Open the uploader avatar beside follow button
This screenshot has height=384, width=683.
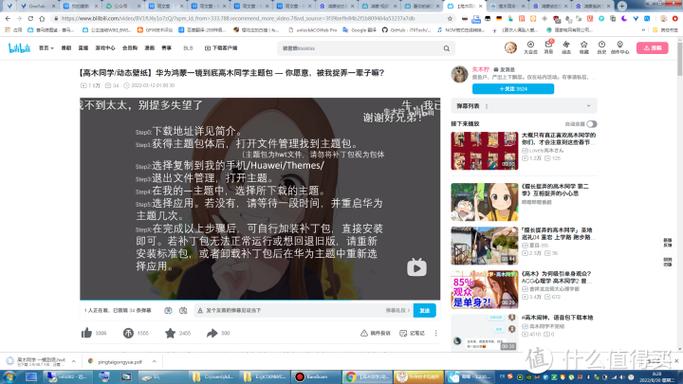[x=459, y=74]
